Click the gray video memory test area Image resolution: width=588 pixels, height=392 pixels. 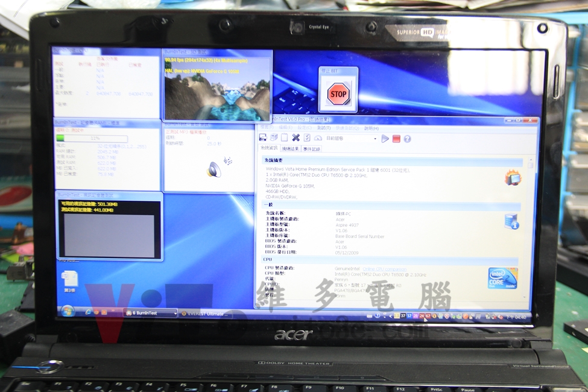pyautogui.click(x=109, y=236)
